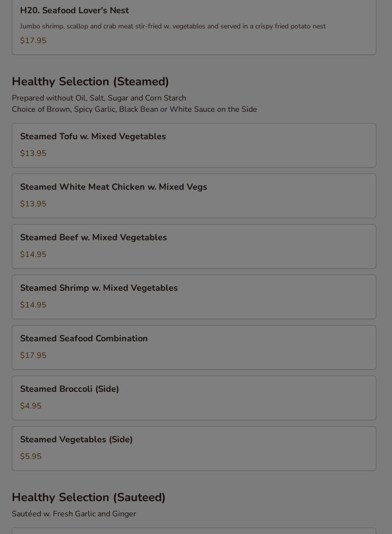Select Steamed Shrimp w. Mixed Vegetables
The image size is (392, 534).
194,297
